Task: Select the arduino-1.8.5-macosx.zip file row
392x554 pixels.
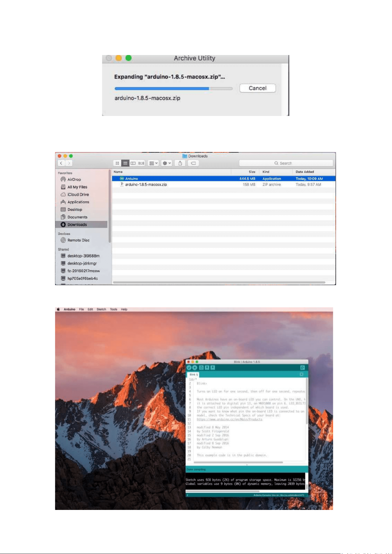Action: 223,185
